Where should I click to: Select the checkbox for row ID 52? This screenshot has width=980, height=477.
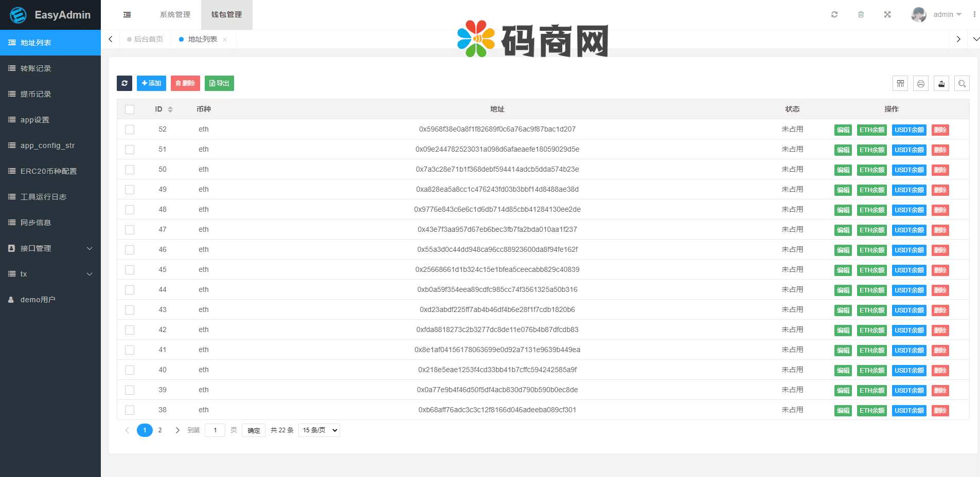(130, 130)
